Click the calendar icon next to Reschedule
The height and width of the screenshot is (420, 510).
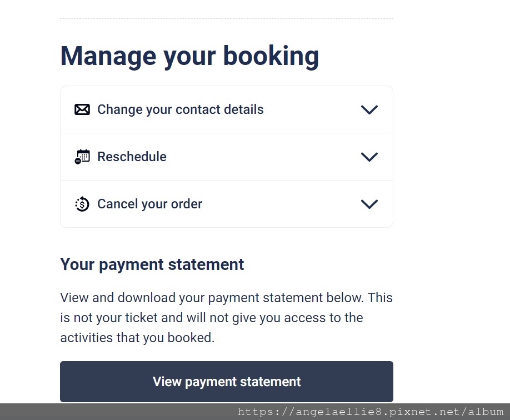tap(82, 157)
